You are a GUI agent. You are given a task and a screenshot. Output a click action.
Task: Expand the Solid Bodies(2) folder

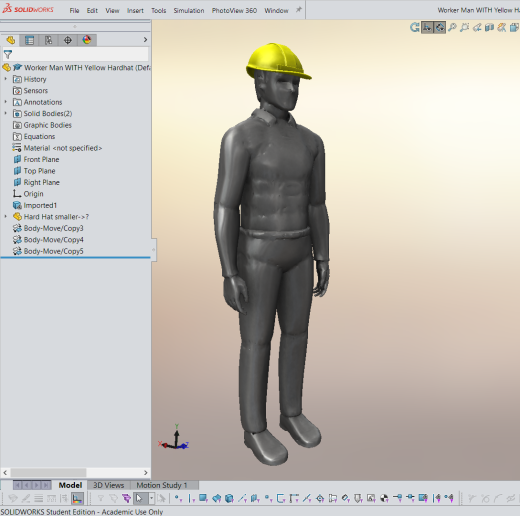pyautogui.click(x=5, y=113)
